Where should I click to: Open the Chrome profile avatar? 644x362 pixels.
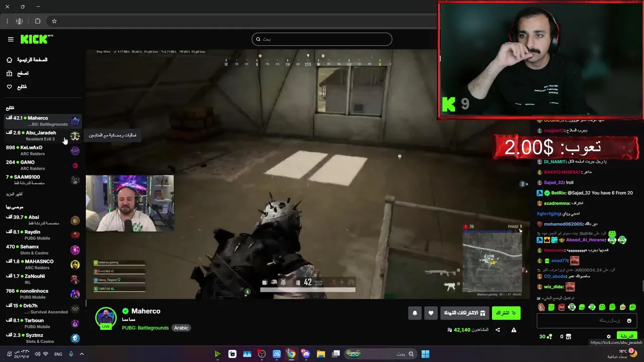(x=20, y=21)
